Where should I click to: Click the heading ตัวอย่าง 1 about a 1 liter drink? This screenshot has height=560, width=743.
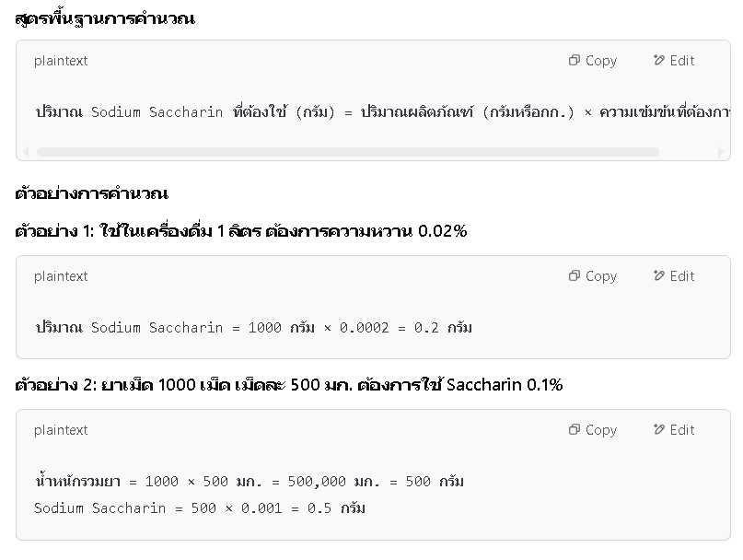(240, 231)
